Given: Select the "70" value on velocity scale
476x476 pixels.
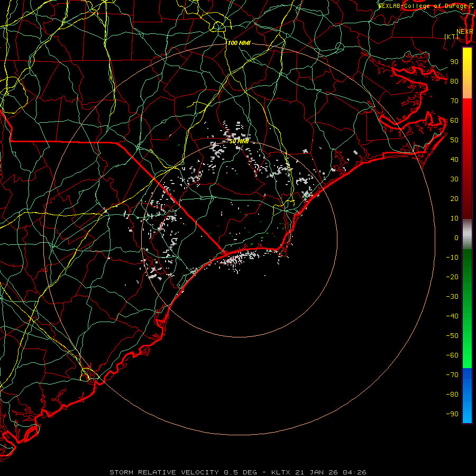Looking at the screenshot, I should (454, 101).
